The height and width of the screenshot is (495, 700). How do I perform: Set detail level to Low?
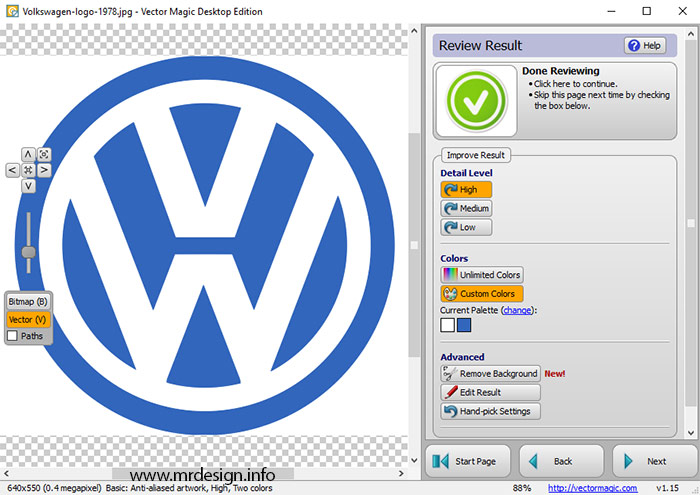466,227
